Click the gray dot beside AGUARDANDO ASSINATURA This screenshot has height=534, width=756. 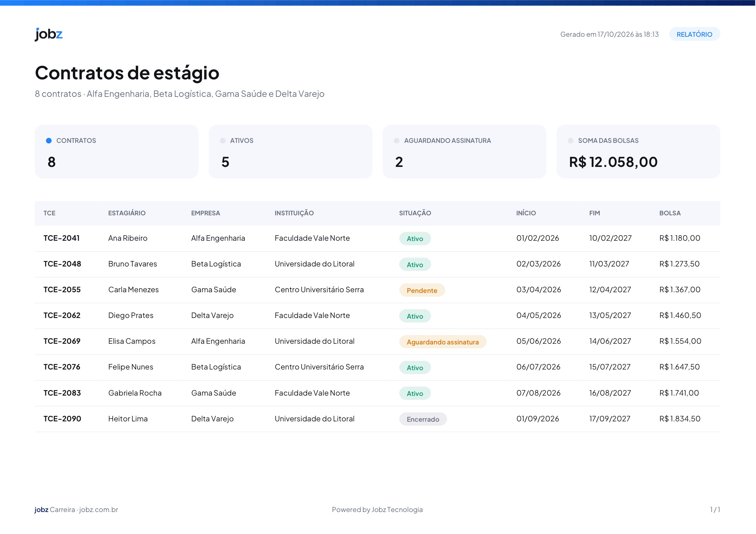(397, 140)
